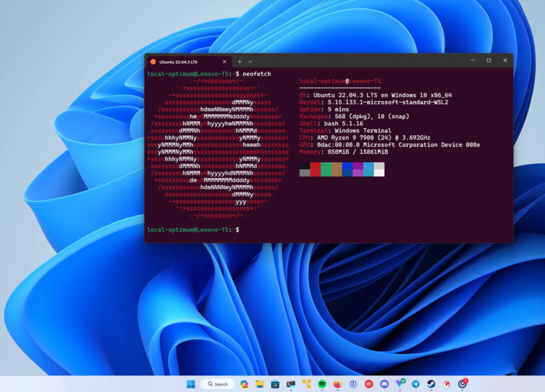Click the 'CPU: AMD Ryzen 9 7900' line
Image resolution: width=545 pixels, height=392 pixels.
(x=365, y=138)
